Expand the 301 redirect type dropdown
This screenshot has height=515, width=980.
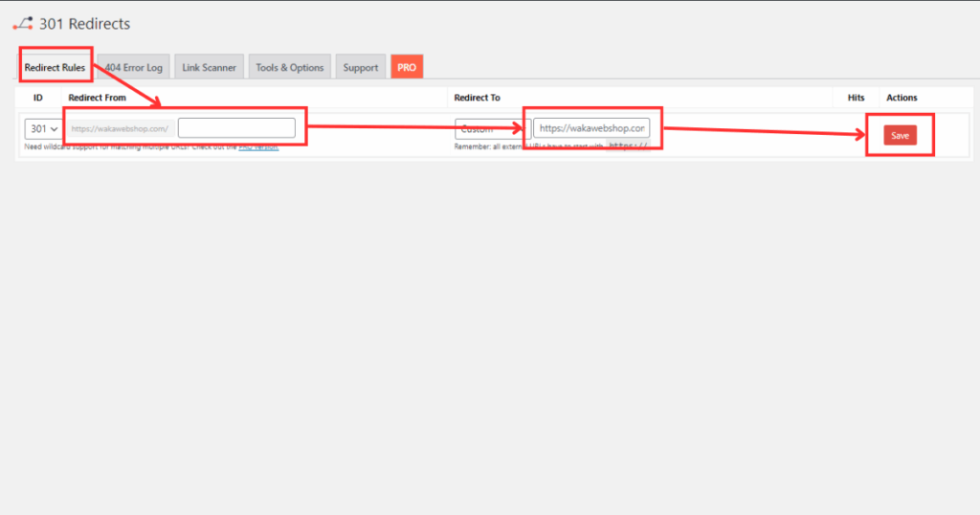click(44, 128)
